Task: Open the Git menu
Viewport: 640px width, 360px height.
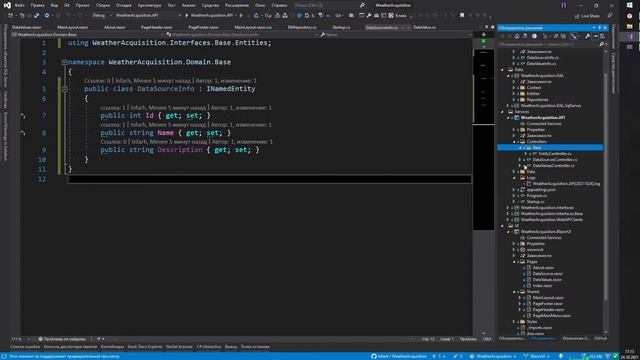Action: (67, 5)
